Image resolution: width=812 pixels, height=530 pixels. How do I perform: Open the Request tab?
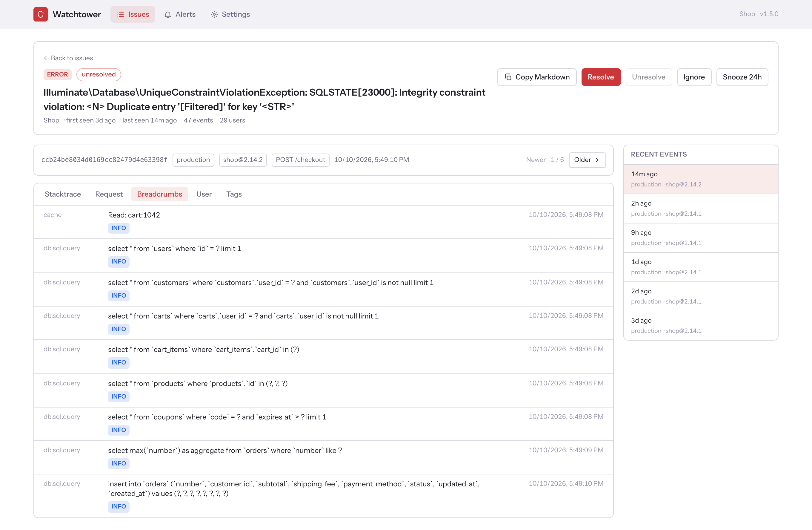[x=109, y=194]
